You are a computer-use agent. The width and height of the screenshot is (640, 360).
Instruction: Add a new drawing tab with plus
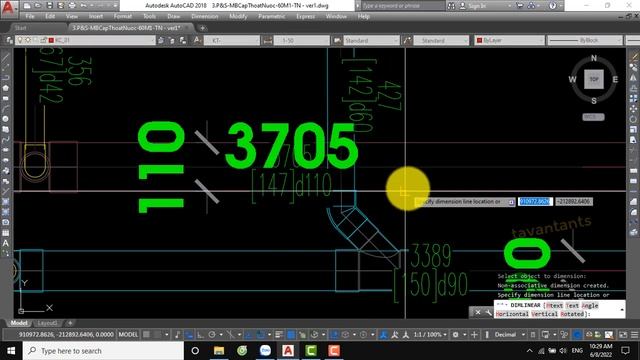click(x=202, y=28)
